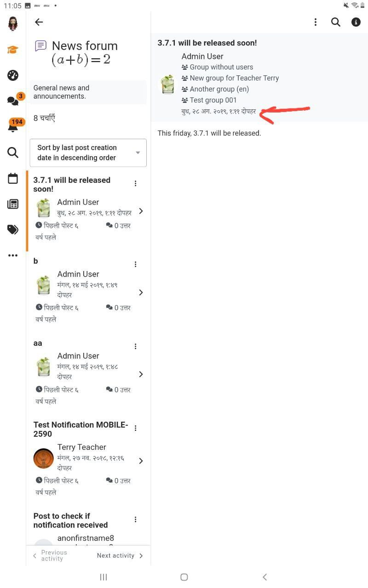Viewport: 368px width, 588px height.
Task: Open the site blog newspaper icon
Action: (13, 204)
